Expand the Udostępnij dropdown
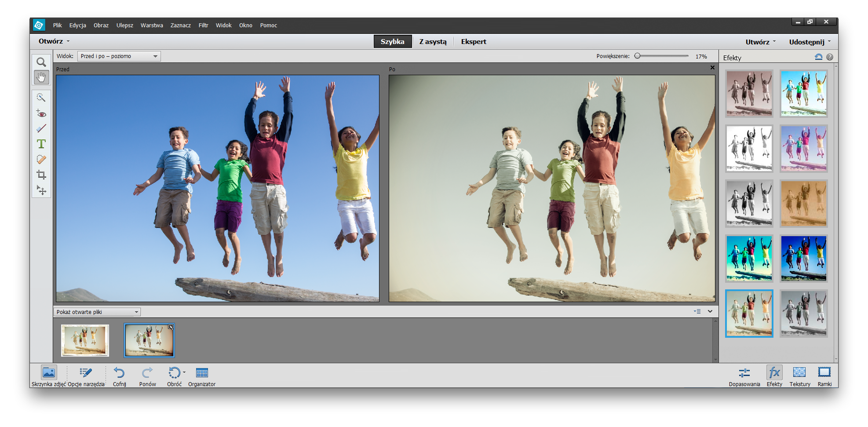 810,42
